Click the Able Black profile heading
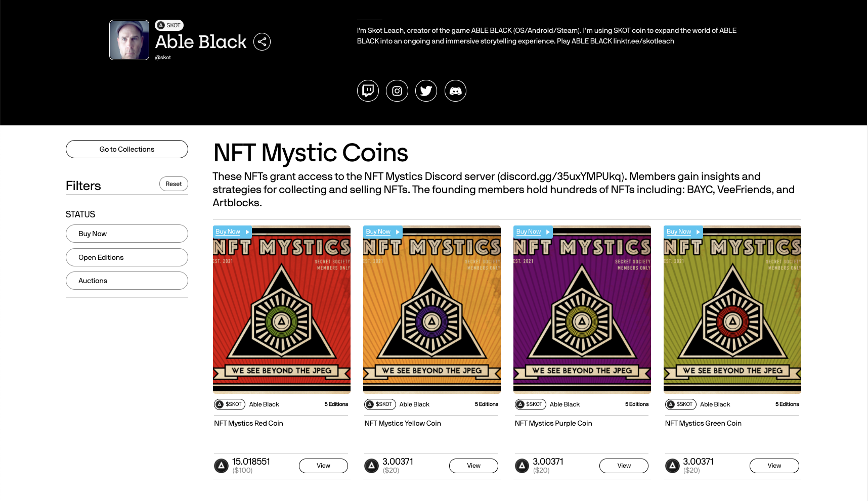This screenshot has width=868, height=501. [201, 41]
